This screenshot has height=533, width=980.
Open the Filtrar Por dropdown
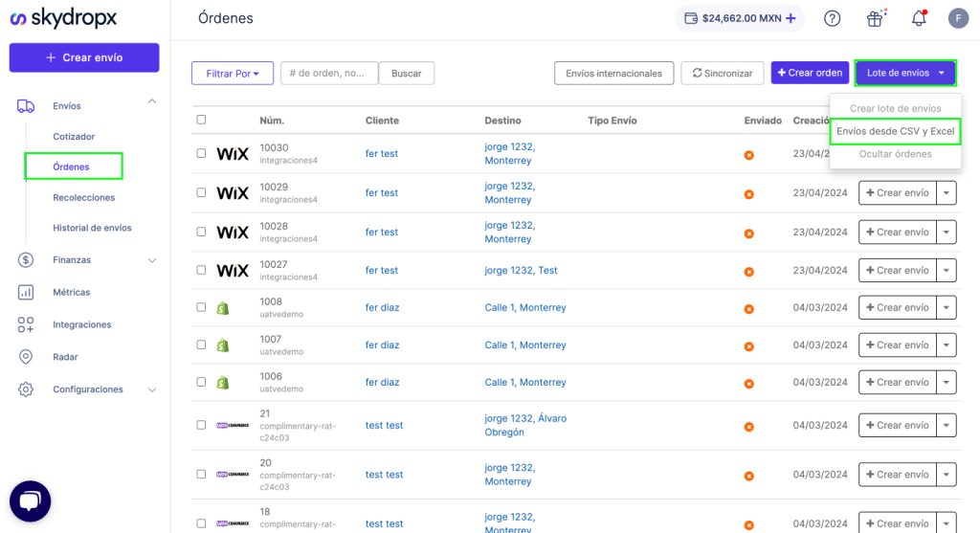233,74
